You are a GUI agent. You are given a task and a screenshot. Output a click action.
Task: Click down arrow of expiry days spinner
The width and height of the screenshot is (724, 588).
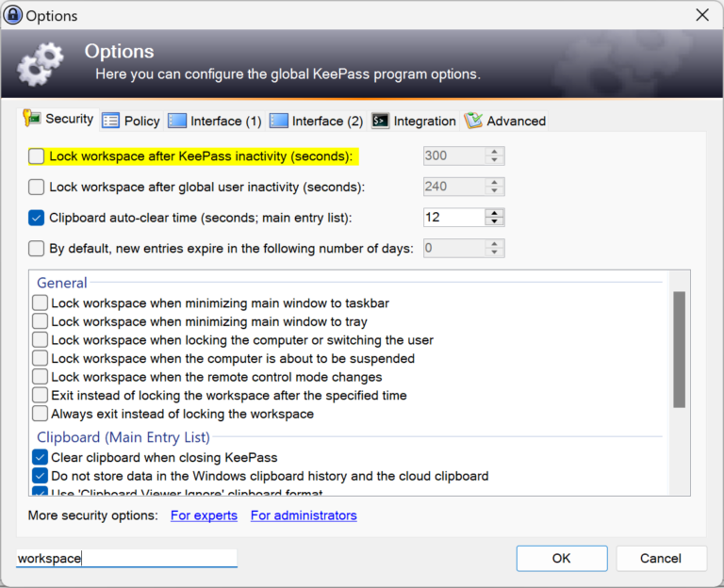coord(495,253)
